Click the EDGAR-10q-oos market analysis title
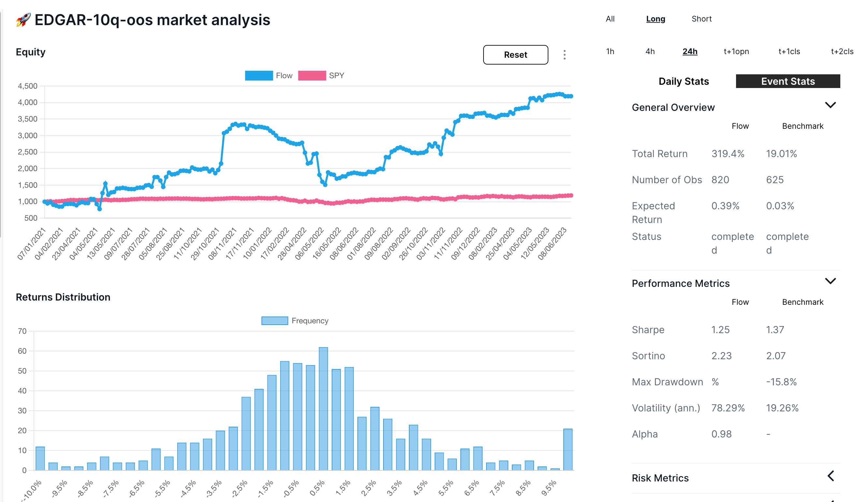The image size is (868, 502). (x=152, y=20)
